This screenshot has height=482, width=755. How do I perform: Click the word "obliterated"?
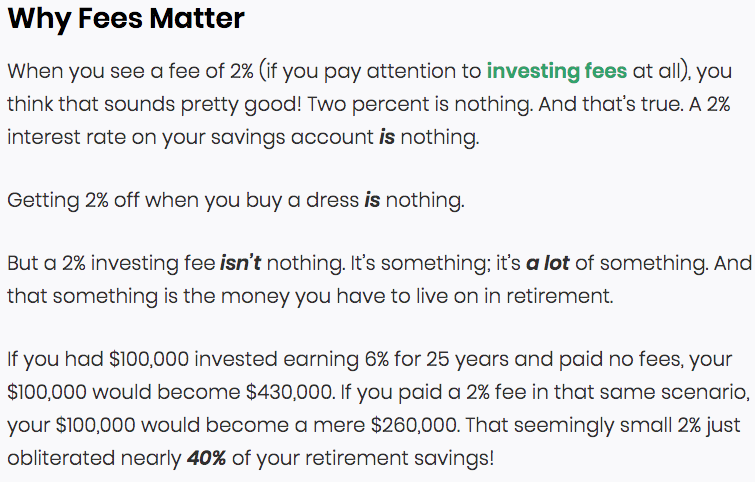coord(61,458)
